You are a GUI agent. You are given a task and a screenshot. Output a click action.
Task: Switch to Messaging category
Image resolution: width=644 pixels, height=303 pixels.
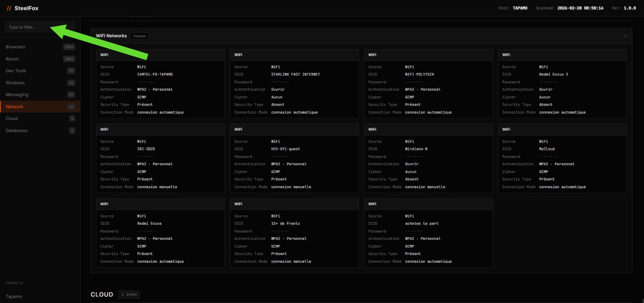pyautogui.click(x=17, y=95)
